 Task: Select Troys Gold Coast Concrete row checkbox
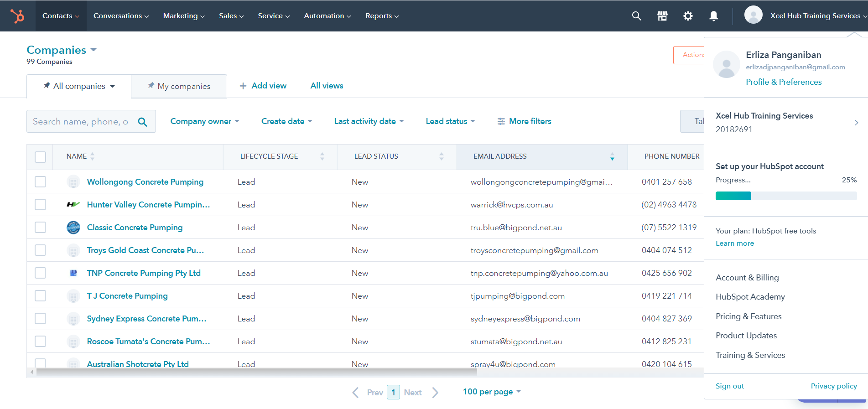pos(40,250)
